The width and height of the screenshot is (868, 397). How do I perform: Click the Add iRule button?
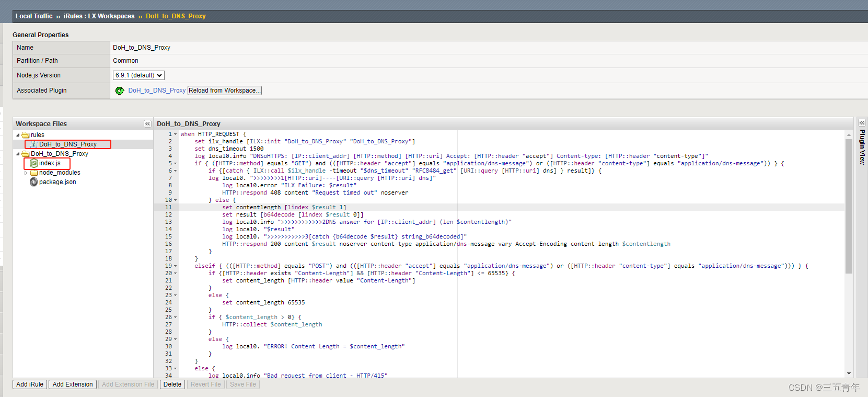pyautogui.click(x=30, y=384)
